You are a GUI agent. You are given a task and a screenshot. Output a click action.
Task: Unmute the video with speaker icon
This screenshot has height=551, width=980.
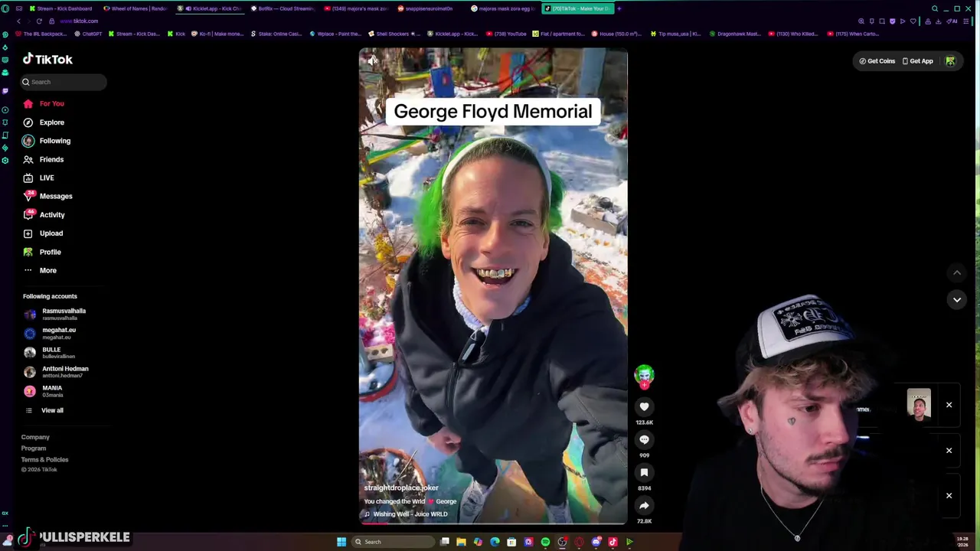click(371, 60)
